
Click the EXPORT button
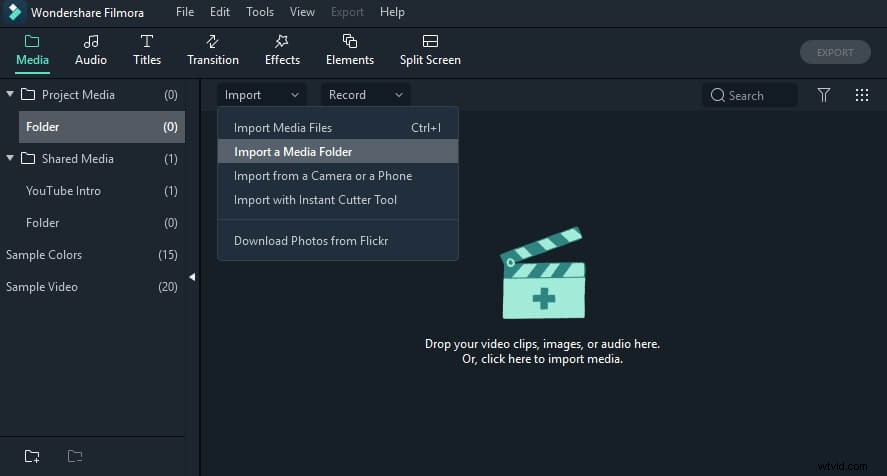tap(835, 52)
